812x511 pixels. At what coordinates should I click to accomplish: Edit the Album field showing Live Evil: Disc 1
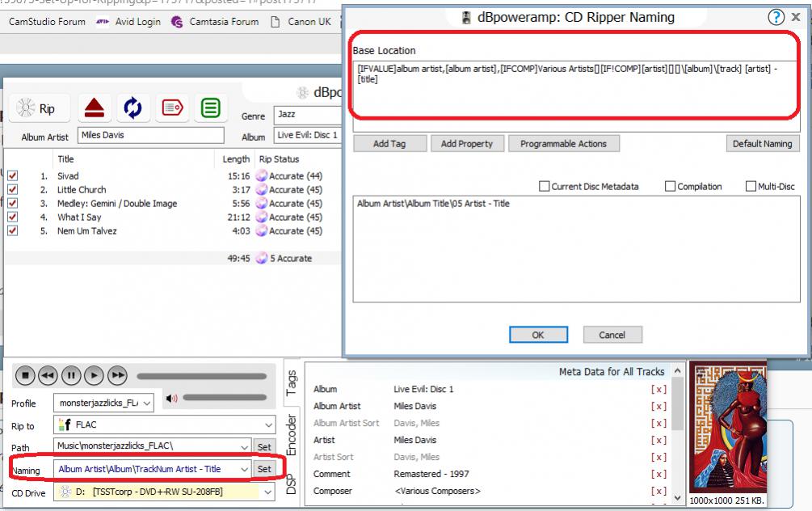pyautogui.click(x=308, y=135)
